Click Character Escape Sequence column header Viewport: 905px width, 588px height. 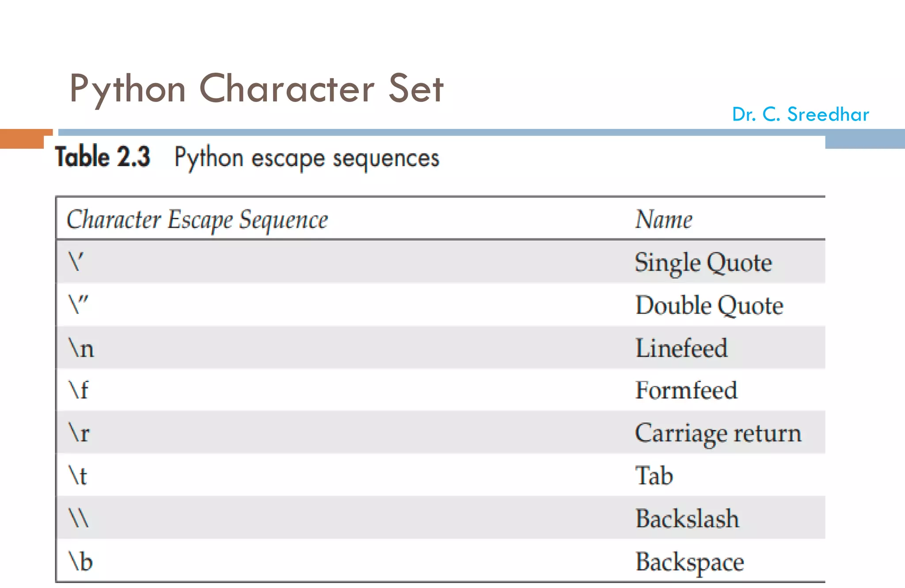tap(197, 220)
